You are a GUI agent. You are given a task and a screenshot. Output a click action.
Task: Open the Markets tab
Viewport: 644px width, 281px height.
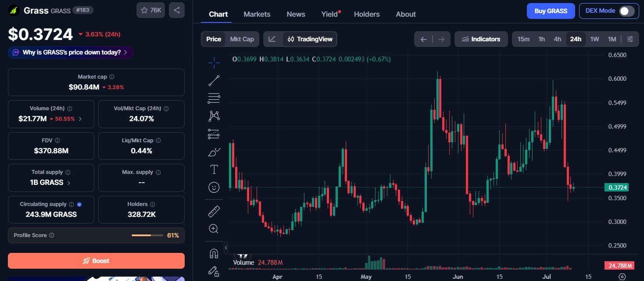tap(257, 14)
